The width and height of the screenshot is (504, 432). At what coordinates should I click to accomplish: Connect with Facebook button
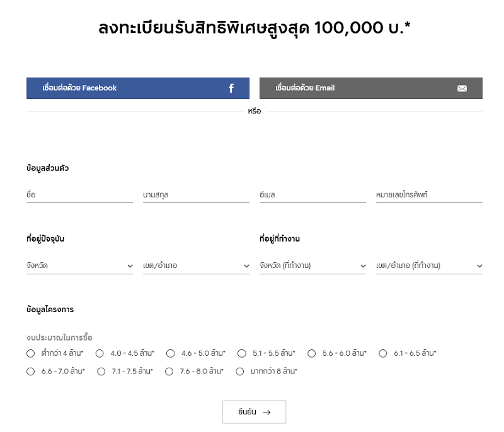click(138, 88)
